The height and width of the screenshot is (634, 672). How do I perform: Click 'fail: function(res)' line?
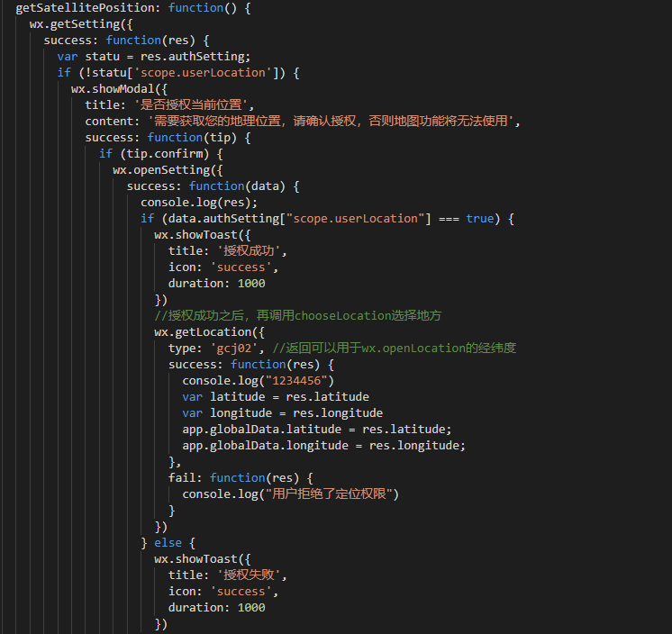[241, 478]
